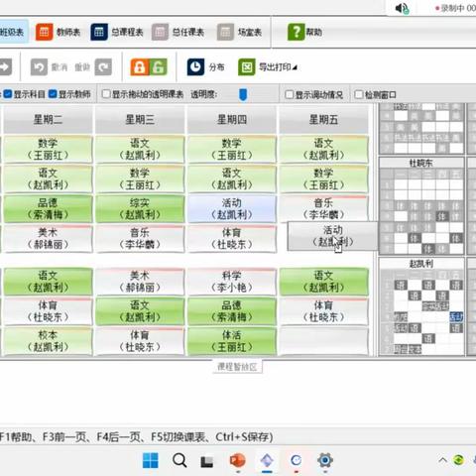Click the gray 场室表 icon
476x476 pixels.
[225, 32]
